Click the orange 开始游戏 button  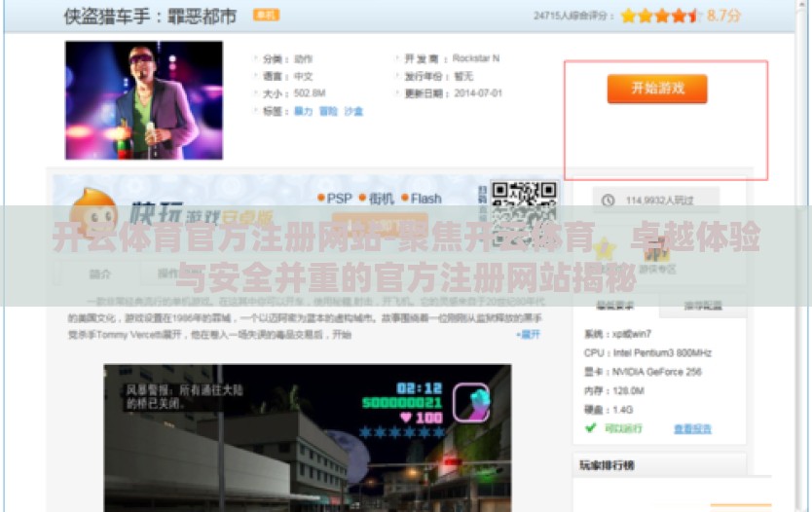(x=657, y=89)
